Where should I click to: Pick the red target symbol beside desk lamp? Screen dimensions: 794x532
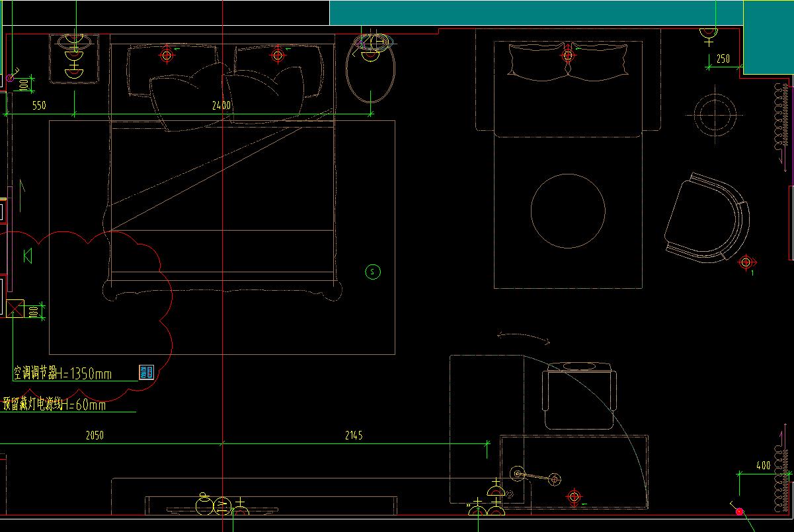coord(574,496)
